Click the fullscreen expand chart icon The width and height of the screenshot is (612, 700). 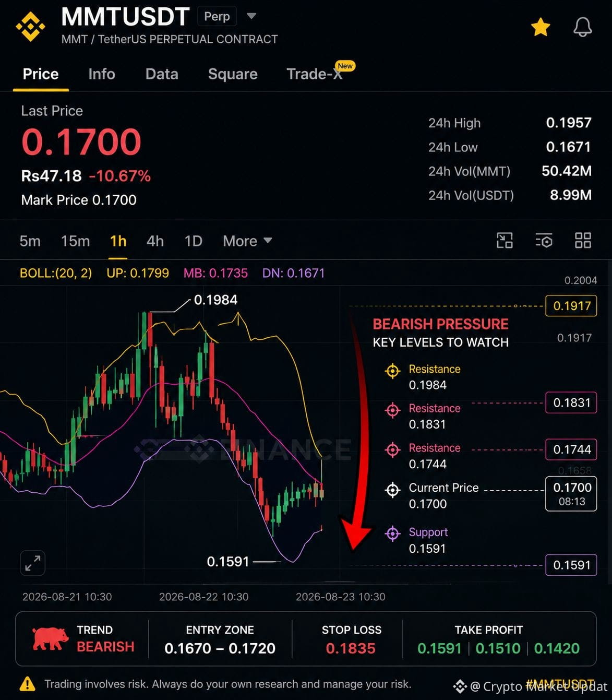32,563
